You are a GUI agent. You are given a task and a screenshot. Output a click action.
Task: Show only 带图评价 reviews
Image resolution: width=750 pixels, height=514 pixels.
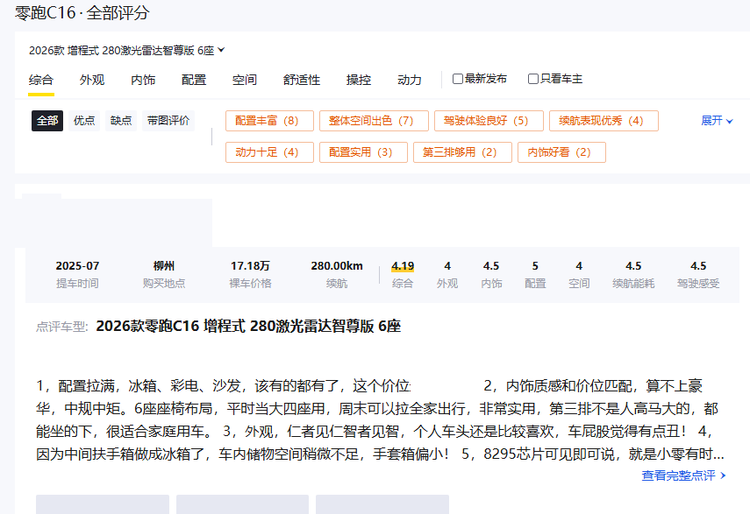(168, 120)
